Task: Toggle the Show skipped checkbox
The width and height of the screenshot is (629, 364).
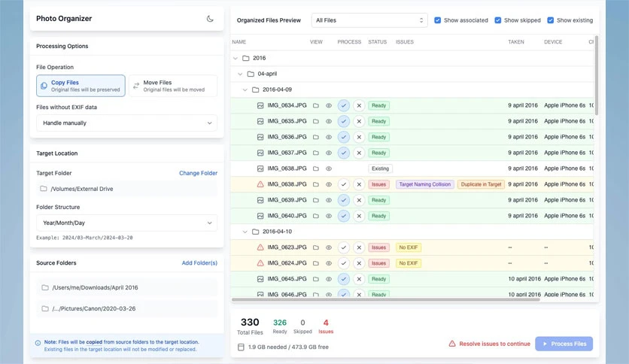Action: tap(498, 20)
